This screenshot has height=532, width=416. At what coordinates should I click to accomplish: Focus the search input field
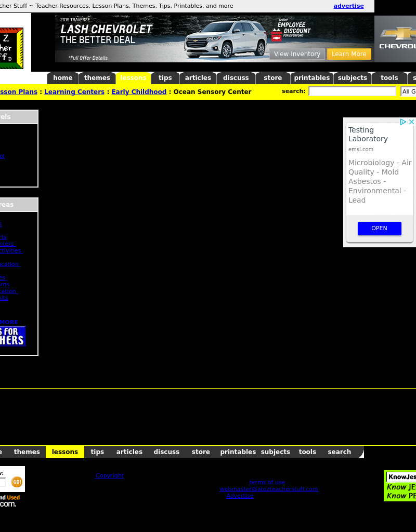click(x=352, y=91)
